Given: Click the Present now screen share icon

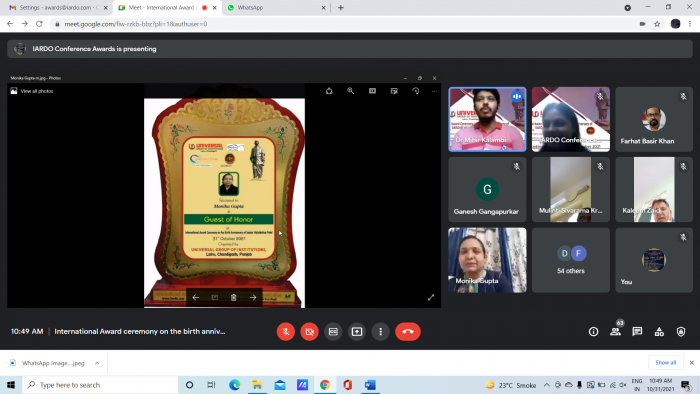Looking at the screenshot, I should (x=357, y=332).
